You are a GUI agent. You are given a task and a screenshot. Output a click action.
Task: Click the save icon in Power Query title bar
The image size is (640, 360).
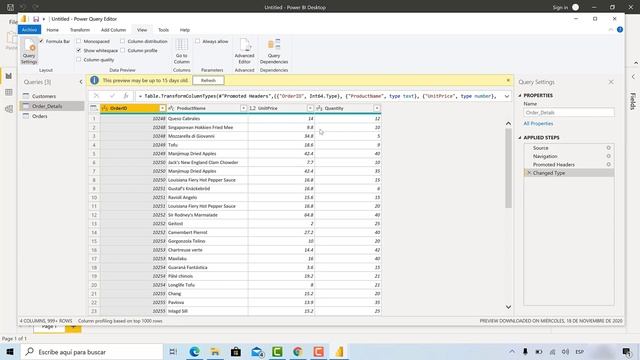[36, 19]
